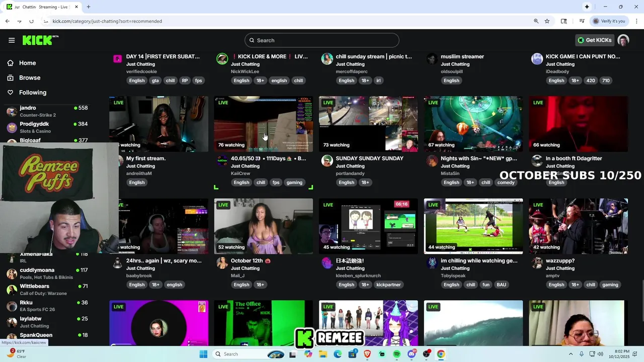The image size is (644, 362).
Task: Open Rkku channel in the sidebar
Action: point(47,306)
